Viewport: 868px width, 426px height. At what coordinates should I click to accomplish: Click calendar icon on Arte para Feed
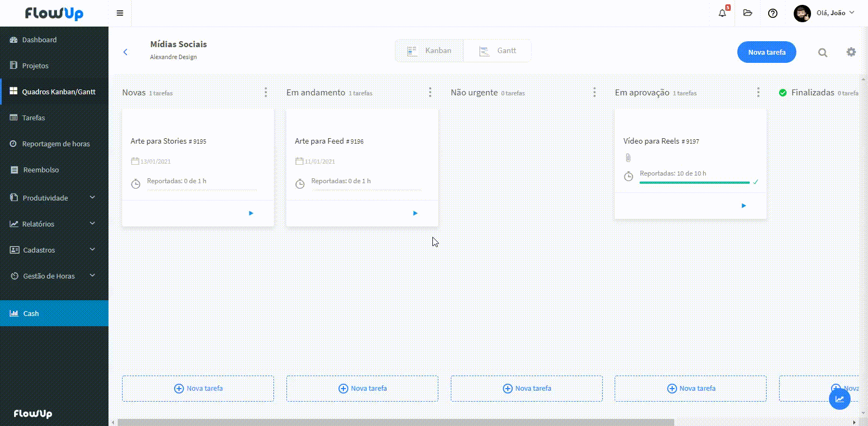coord(299,161)
